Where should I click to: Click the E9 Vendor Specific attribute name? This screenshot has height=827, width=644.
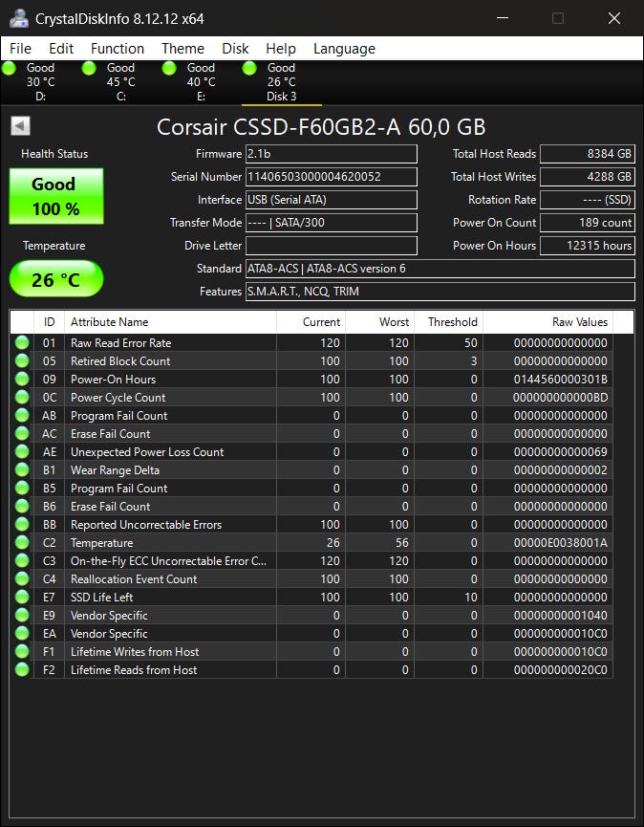(x=109, y=616)
